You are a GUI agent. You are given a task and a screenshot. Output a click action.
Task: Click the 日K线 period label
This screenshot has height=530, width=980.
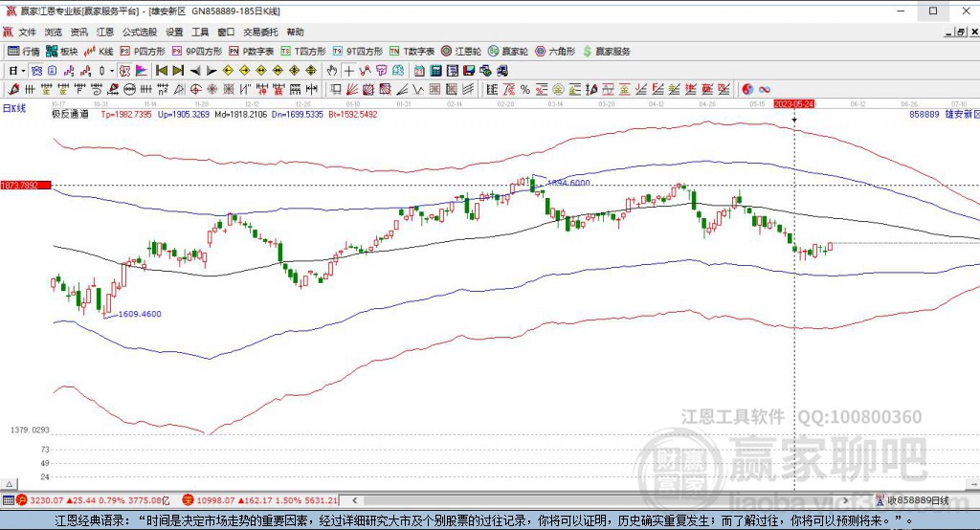coord(13,108)
